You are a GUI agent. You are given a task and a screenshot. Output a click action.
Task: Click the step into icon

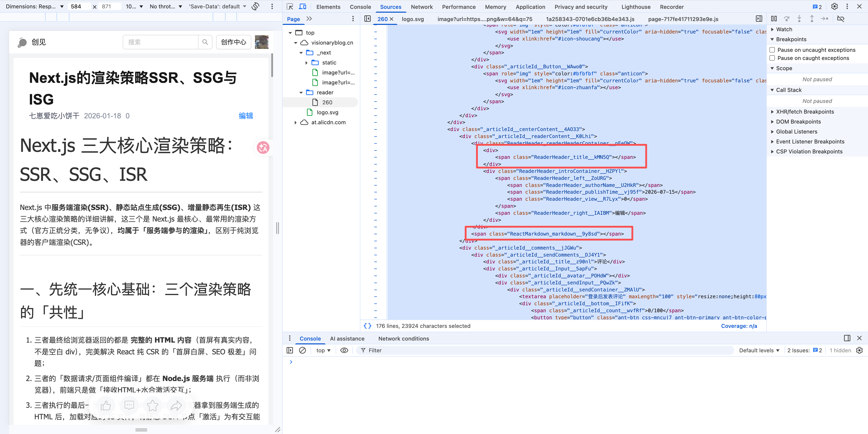pyautogui.click(x=799, y=19)
